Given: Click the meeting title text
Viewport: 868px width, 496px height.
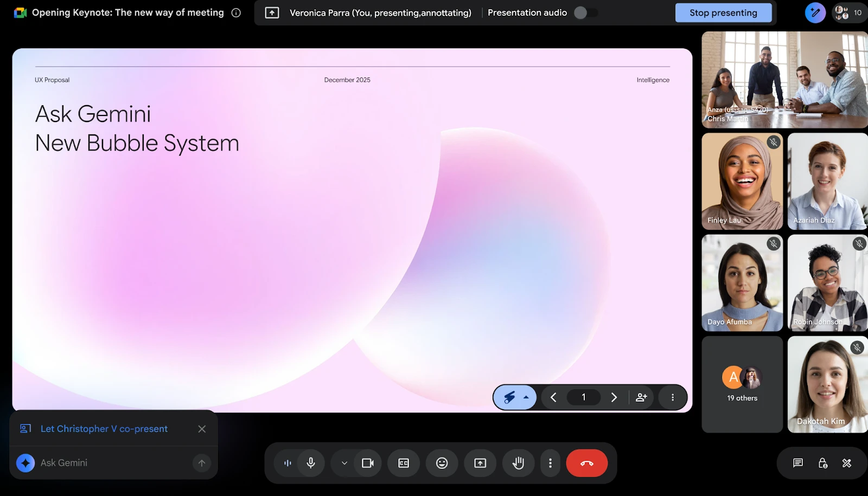Looking at the screenshot, I should point(128,12).
